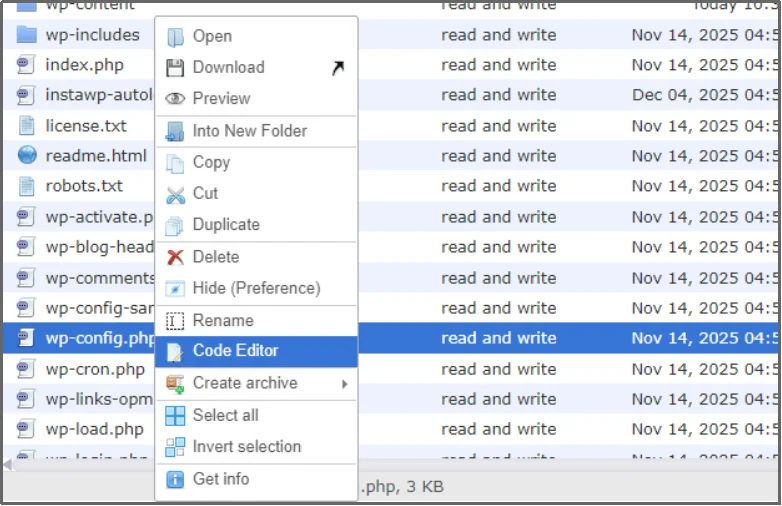Click the Create archive icon

click(175, 383)
